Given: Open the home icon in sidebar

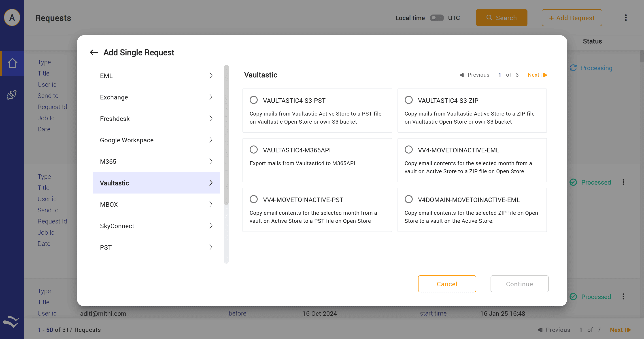Looking at the screenshot, I should click(x=12, y=63).
